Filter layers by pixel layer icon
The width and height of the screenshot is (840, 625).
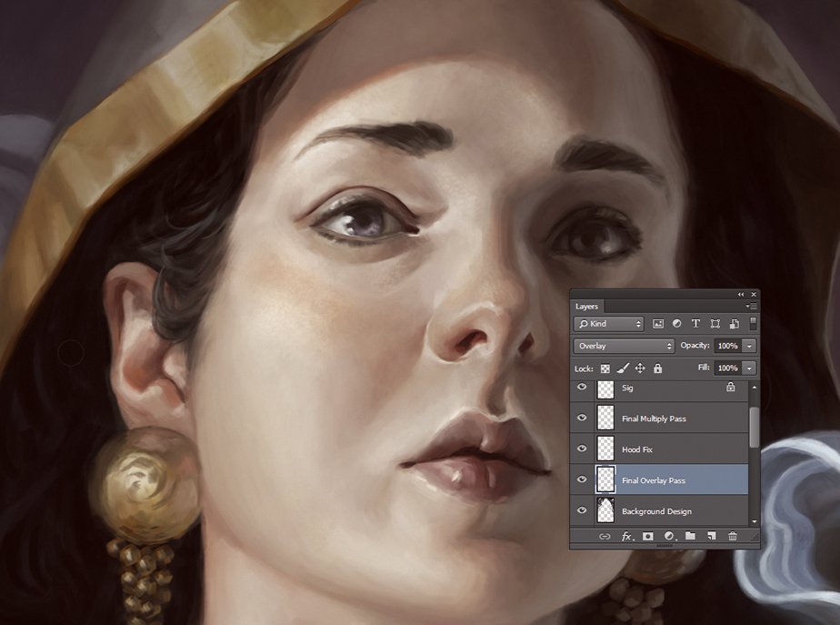(x=658, y=324)
